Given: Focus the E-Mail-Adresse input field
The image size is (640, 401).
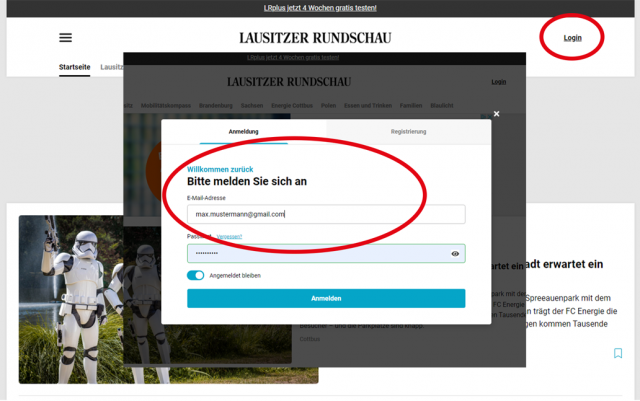Looking at the screenshot, I should coord(326,214).
